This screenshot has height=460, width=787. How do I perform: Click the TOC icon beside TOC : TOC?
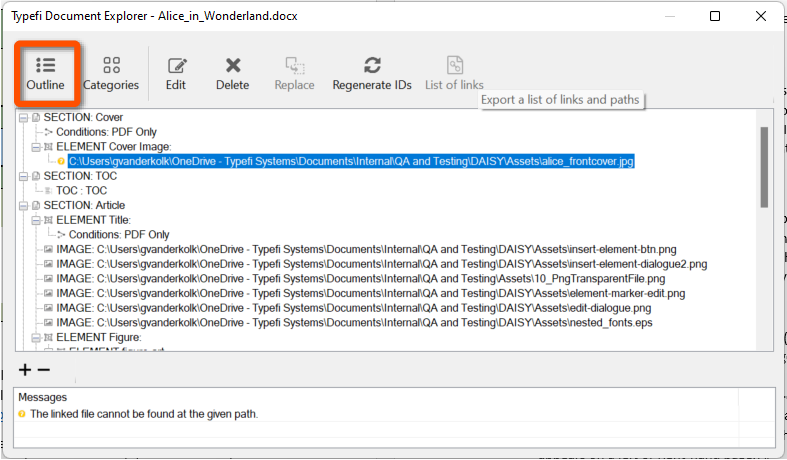coord(48,191)
